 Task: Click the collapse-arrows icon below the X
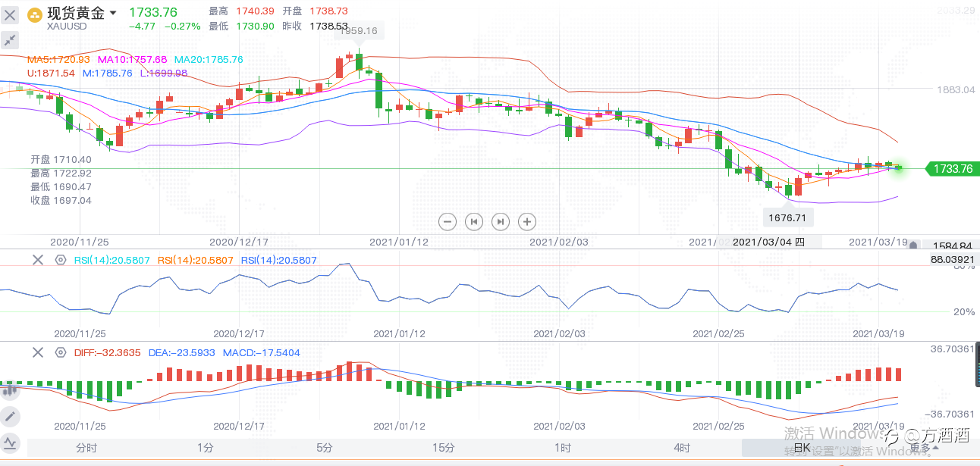[11, 40]
